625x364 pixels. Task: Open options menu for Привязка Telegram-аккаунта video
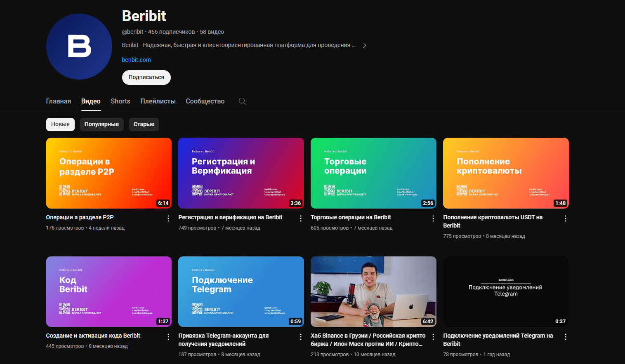pyautogui.click(x=301, y=337)
